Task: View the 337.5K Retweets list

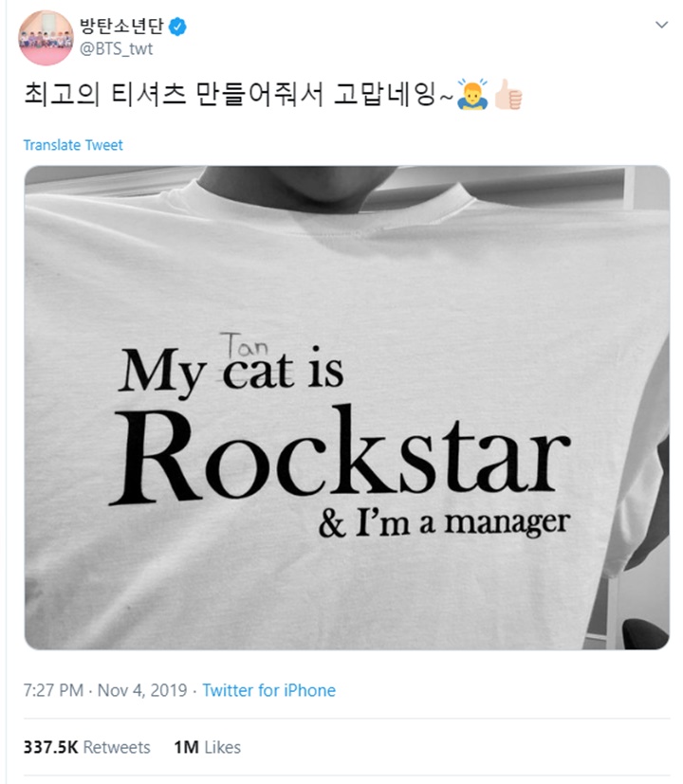Action: point(87,747)
